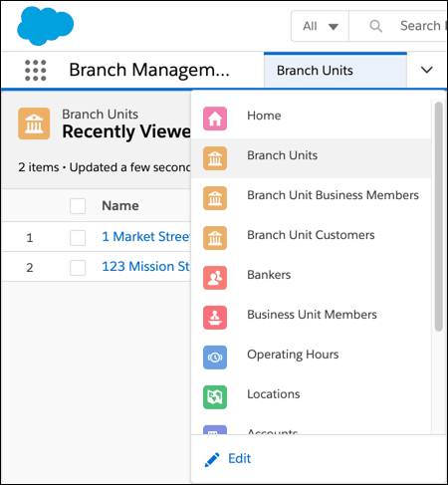
Task: Click the '2 items' status text
Action: pyautogui.click(x=39, y=167)
